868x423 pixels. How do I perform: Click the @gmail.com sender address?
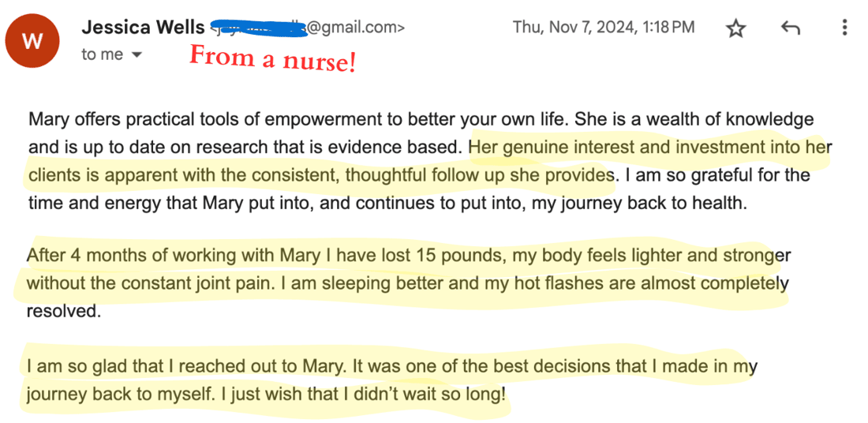355,28
